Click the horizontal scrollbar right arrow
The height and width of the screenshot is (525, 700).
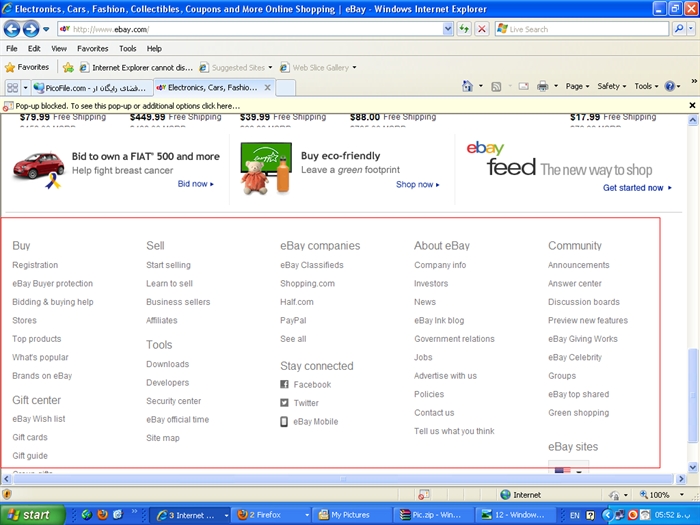(681, 479)
